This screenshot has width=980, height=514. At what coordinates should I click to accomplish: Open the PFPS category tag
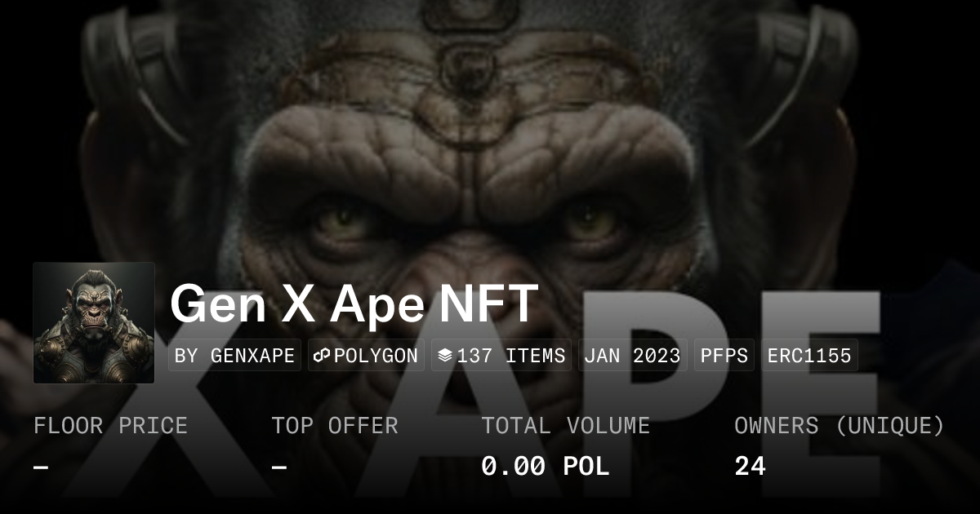coord(724,356)
